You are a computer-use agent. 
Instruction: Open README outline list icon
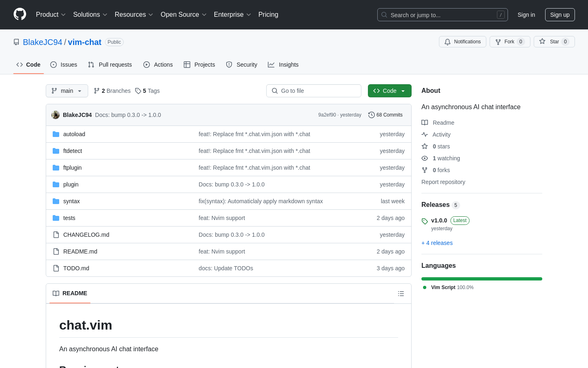(401, 294)
